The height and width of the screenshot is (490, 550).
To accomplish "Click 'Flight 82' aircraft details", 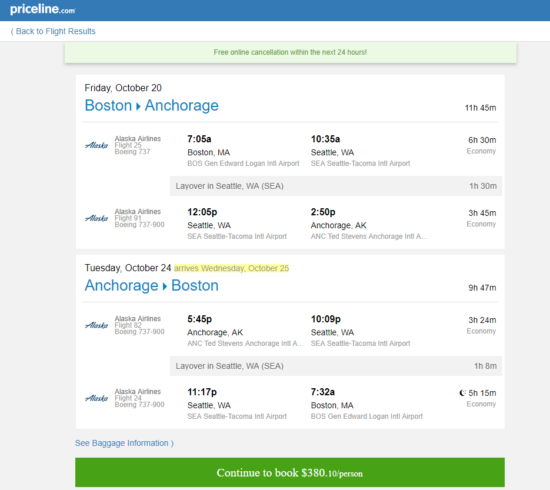I will point(139,328).
